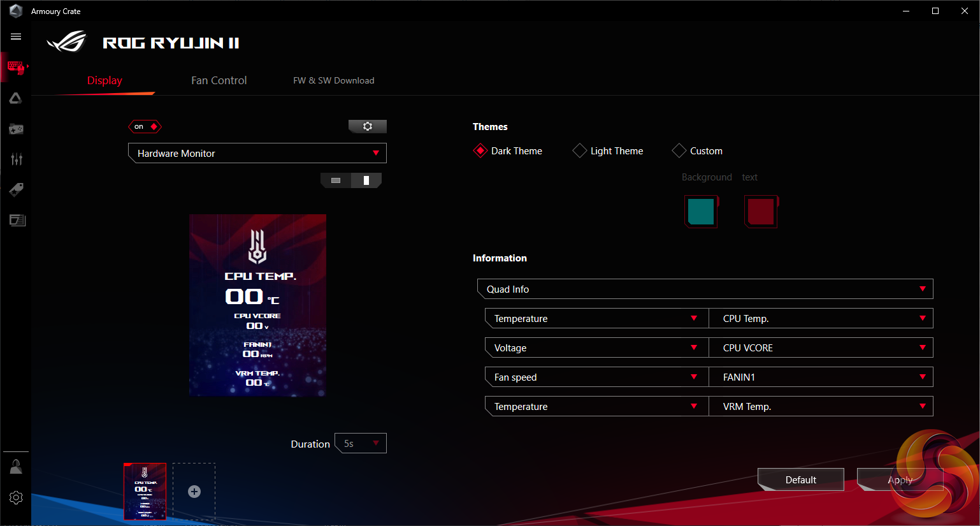Click the Themes heading
The height and width of the screenshot is (526, 980).
pos(490,127)
